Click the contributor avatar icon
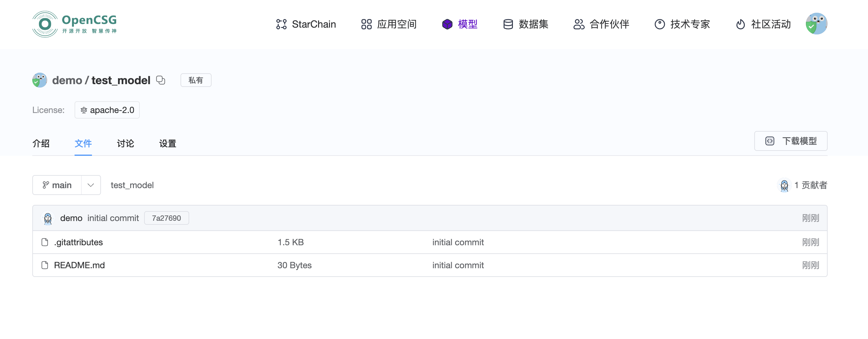Image resolution: width=868 pixels, height=339 pixels. 784,185
